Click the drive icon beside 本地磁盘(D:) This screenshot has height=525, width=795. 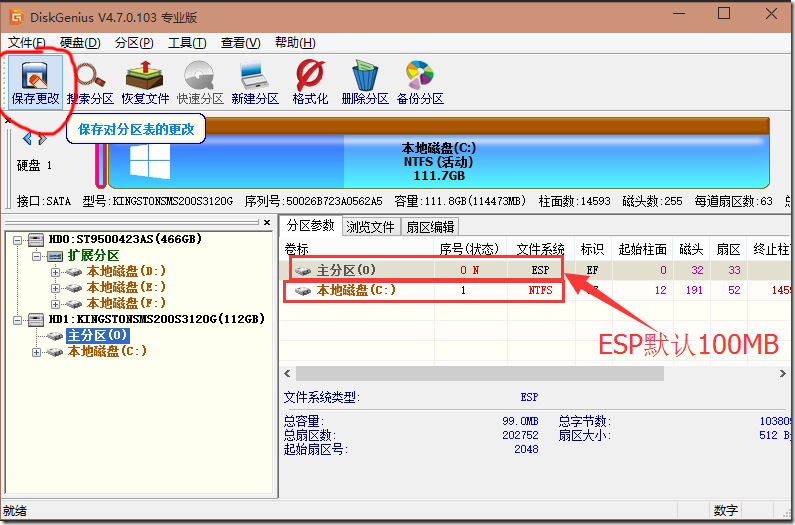click(x=74, y=272)
